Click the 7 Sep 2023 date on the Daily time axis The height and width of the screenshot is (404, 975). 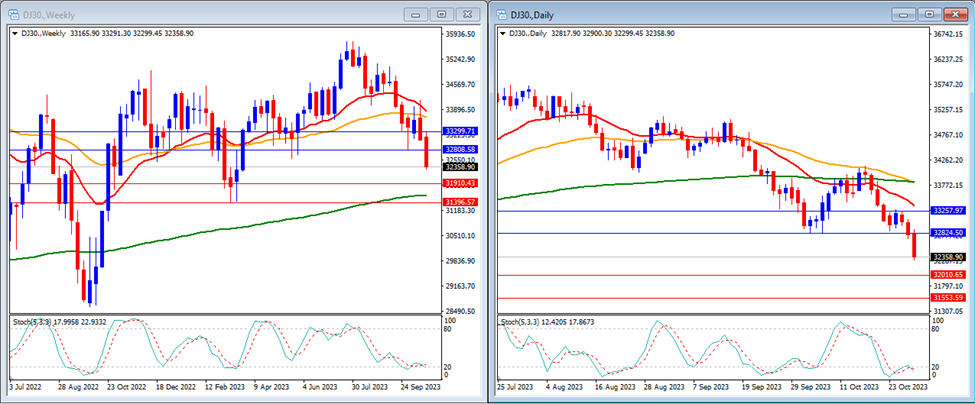[713, 386]
